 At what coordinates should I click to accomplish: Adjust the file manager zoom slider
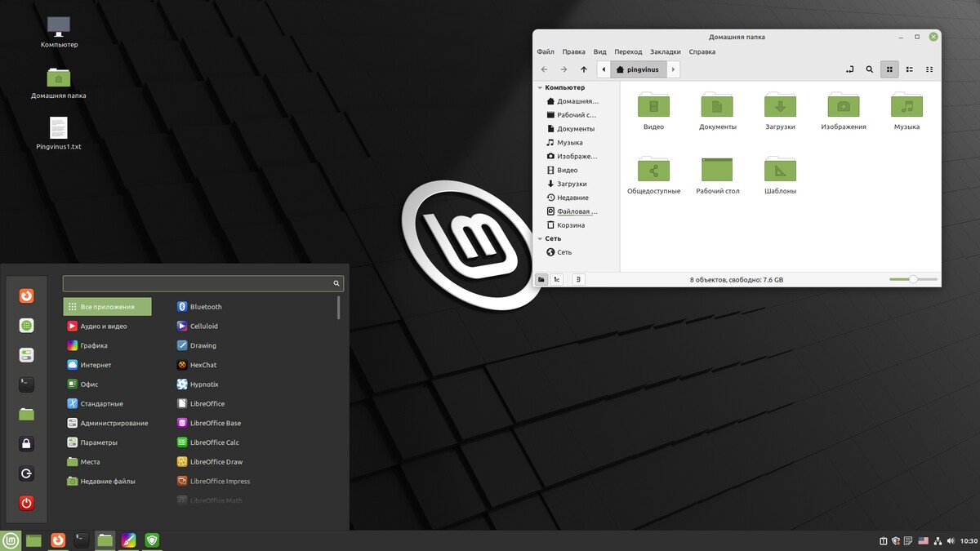912,279
